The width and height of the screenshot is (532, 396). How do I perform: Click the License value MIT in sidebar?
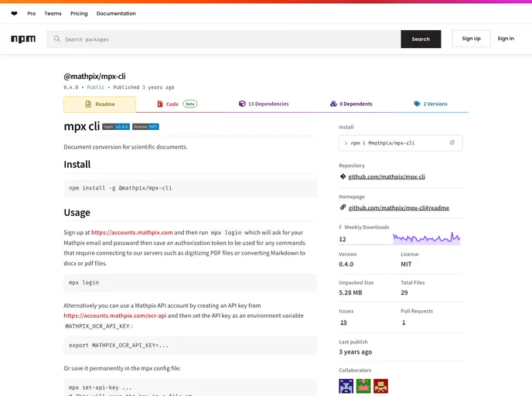(x=406, y=264)
